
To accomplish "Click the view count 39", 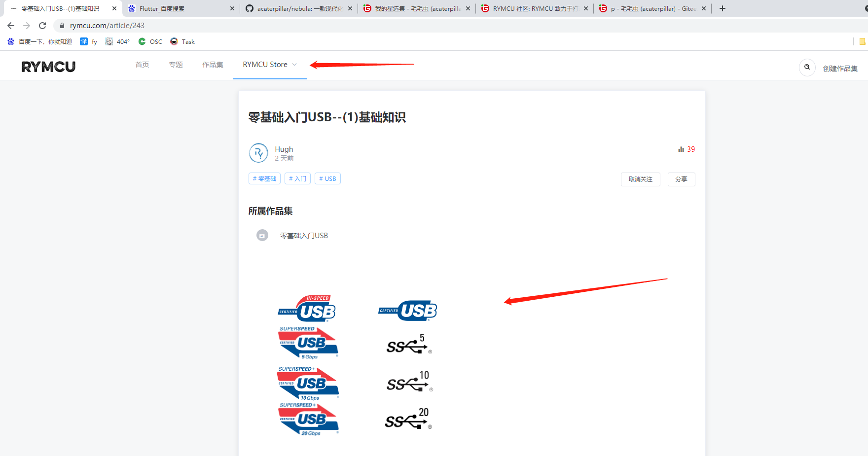I will (x=691, y=149).
